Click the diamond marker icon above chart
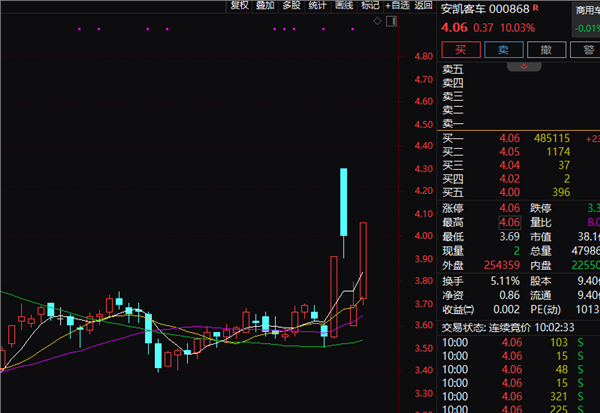This screenshot has height=413, width=600. (x=377, y=21)
